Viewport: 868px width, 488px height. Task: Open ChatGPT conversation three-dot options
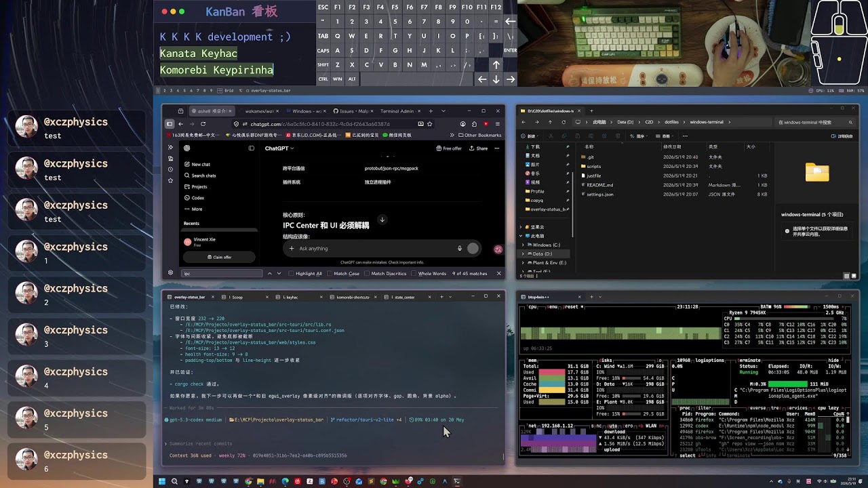tap(497, 148)
